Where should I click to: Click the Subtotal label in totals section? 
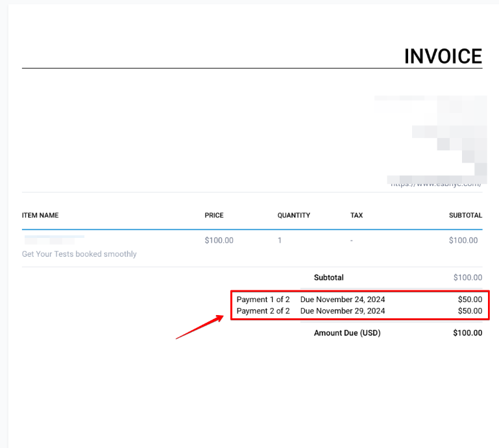tap(328, 277)
